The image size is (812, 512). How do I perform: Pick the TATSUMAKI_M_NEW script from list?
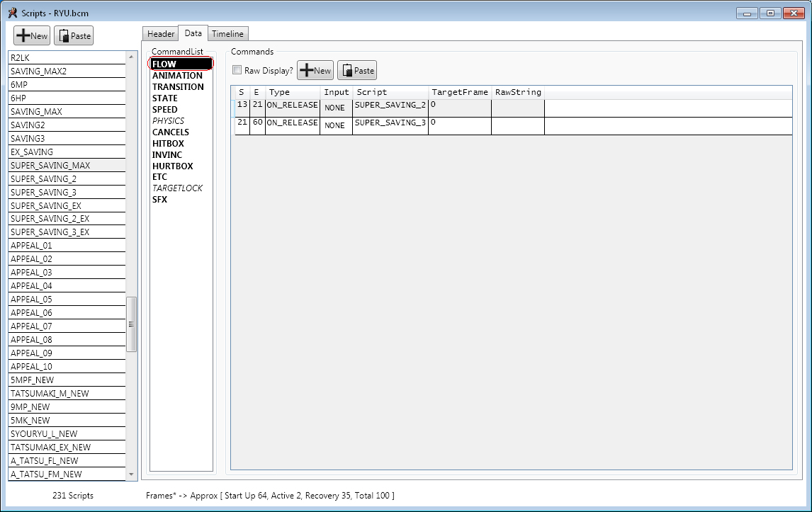[50, 394]
